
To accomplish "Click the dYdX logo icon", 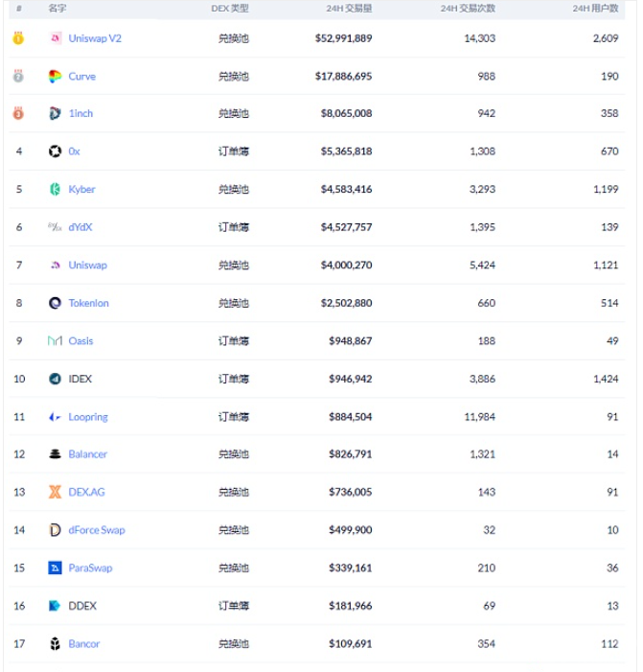I will (55, 227).
